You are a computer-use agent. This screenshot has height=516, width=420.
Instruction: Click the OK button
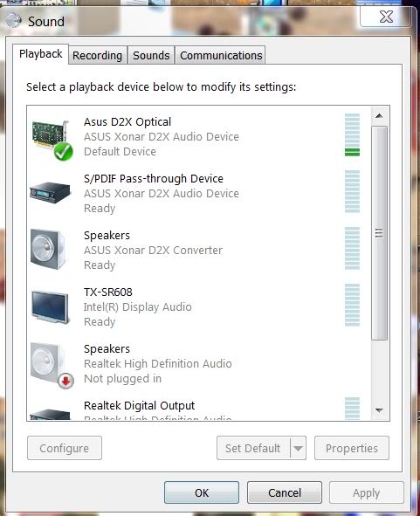[x=202, y=492]
